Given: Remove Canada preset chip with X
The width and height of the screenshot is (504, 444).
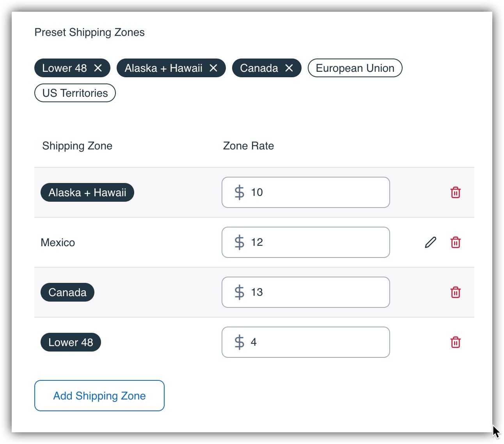Looking at the screenshot, I should 289,68.
